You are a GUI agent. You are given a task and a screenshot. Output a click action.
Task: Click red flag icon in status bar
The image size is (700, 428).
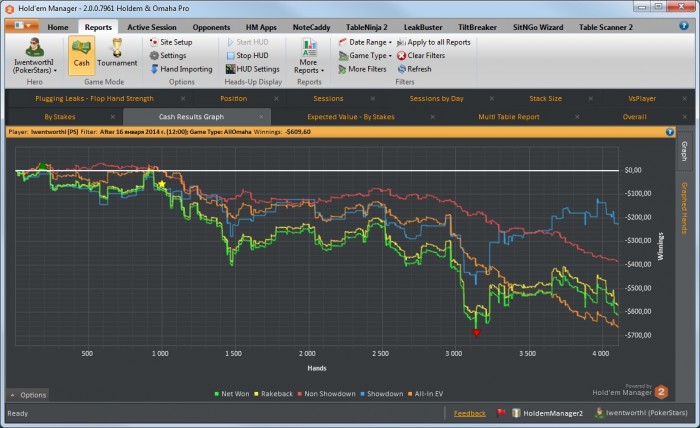pos(501,413)
